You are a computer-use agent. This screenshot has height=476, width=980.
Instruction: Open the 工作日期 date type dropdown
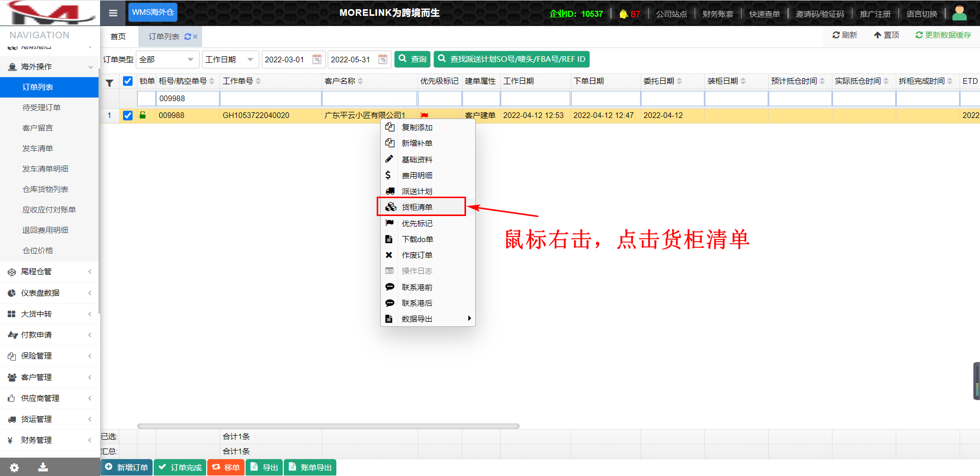[x=230, y=59]
